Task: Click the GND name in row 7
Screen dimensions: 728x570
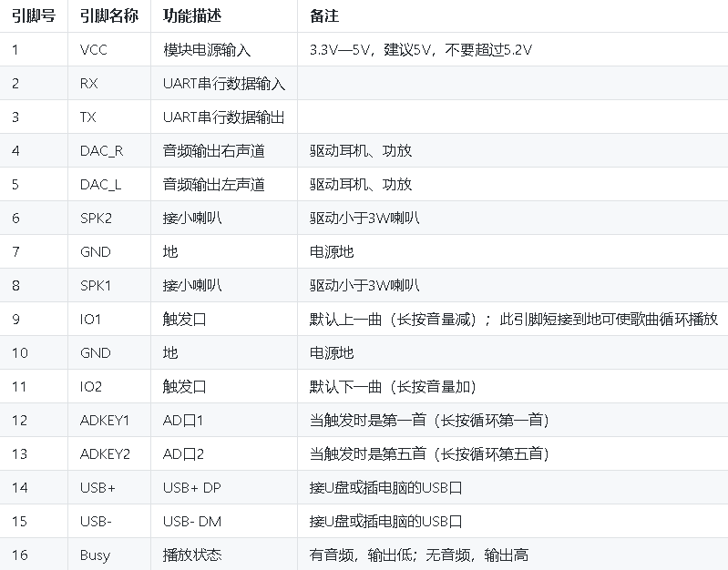Action: coord(95,252)
